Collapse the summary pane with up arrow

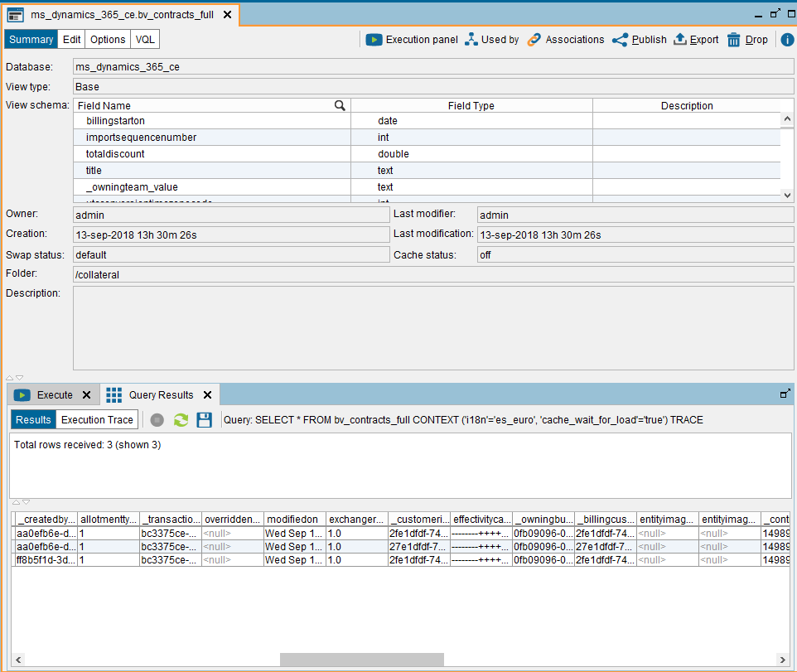click(9, 378)
